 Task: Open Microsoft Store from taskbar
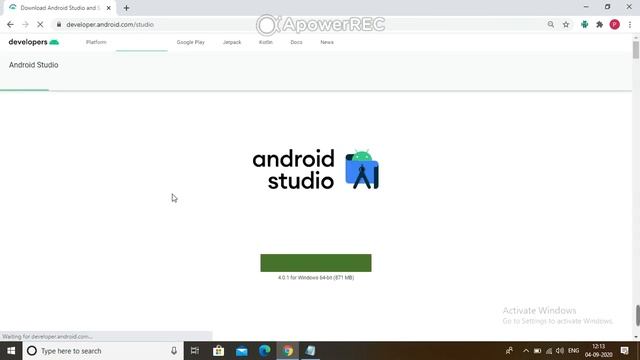218,351
